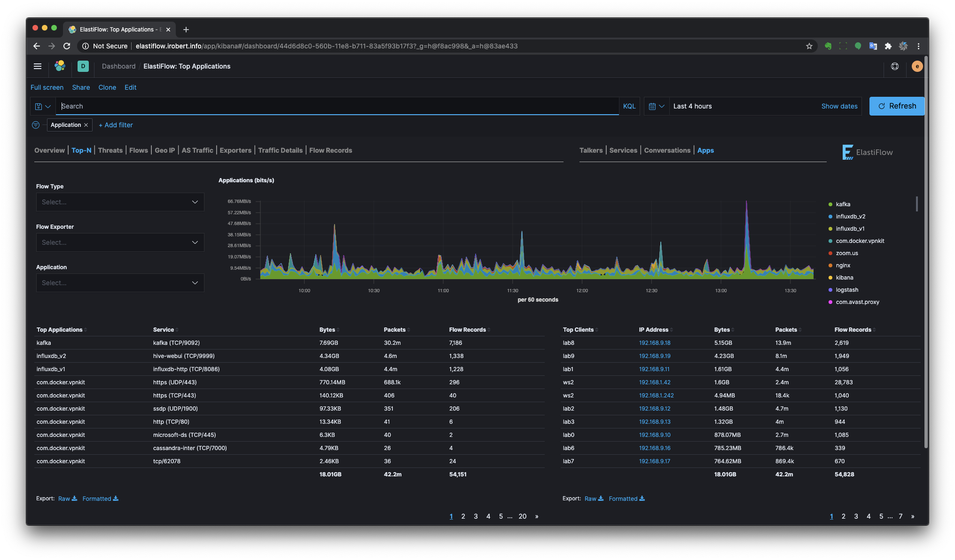
Task: Sort Top Applications table by Bytes
Action: [329, 330]
